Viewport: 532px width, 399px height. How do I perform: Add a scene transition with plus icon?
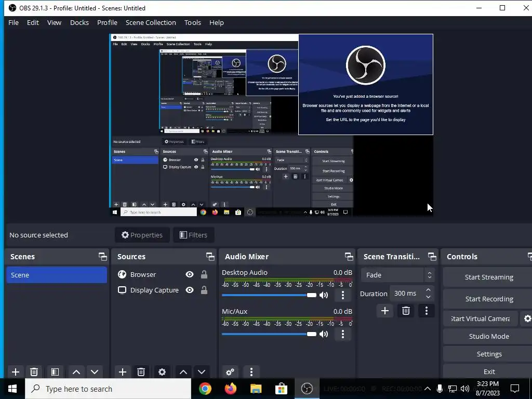pyautogui.click(x=385, y=311)
